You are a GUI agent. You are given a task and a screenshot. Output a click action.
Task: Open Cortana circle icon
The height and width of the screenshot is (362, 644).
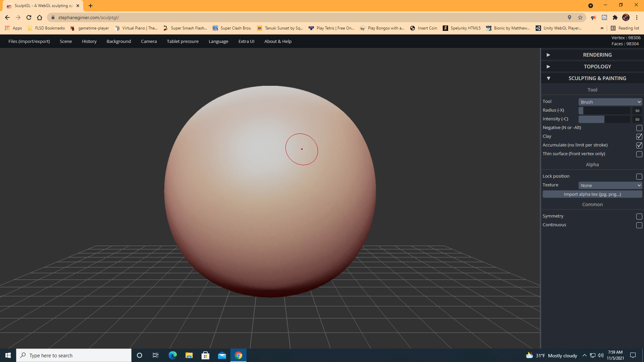(x=140, y=355)
